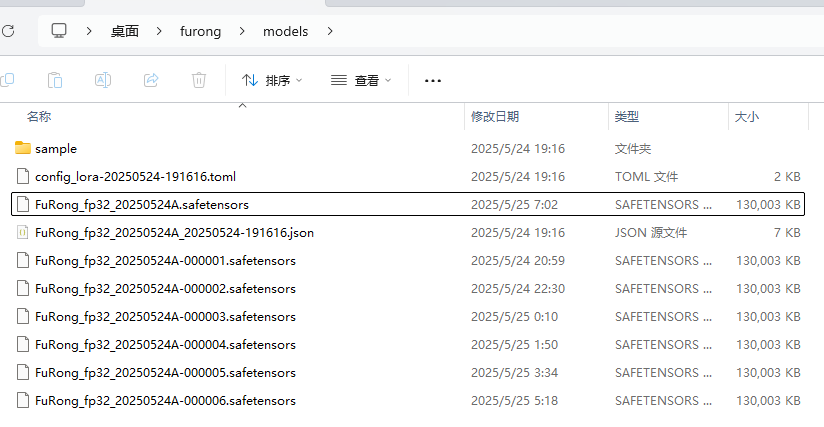
Task: Expand the chevron after models in breadcrumb
Action: [x=329, y=31]
